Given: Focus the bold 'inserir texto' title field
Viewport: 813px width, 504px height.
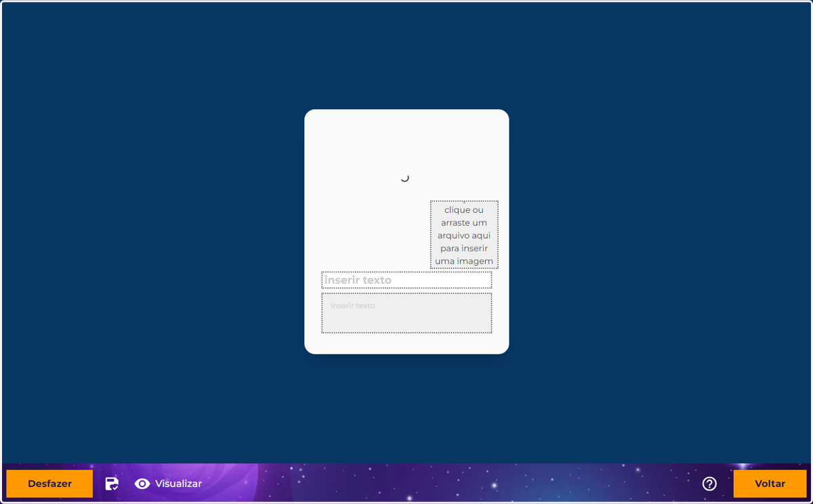Looking at the screenshot, I should click(x=406, y=280).
